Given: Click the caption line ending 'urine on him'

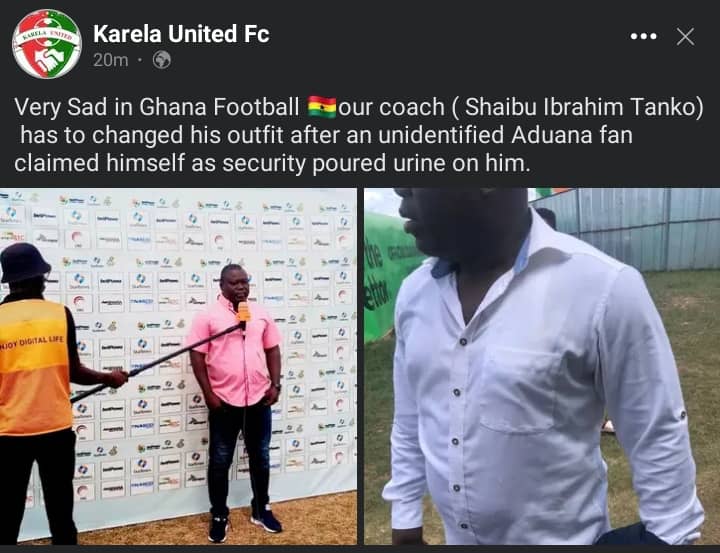Looking at the screenshot, I should tap(272, 164).
